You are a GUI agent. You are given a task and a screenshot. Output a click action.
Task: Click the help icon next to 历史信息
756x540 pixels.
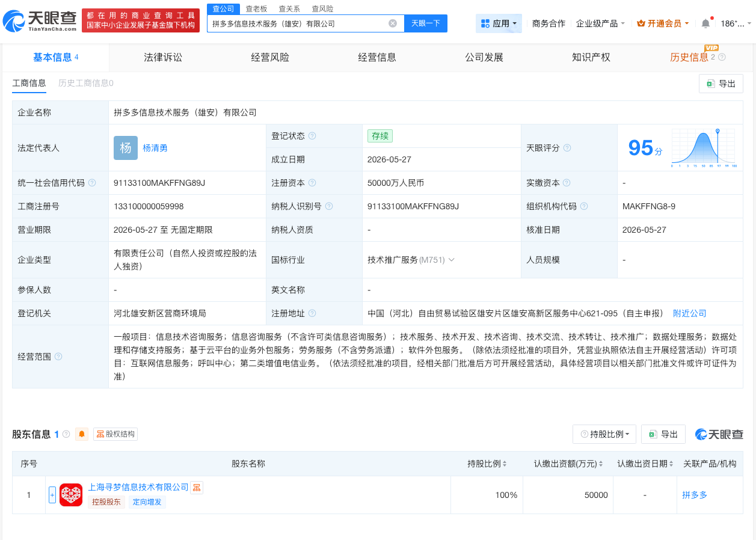722,57
